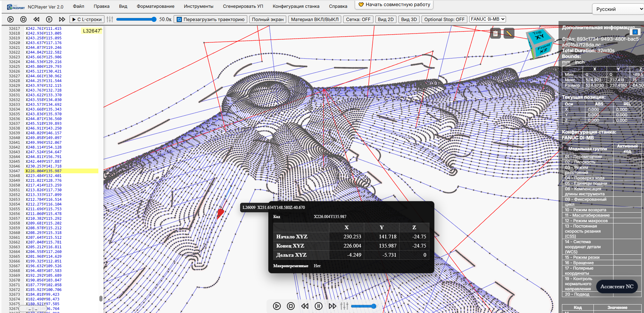Open the Файл menu
The width and height of the screenshot is (644, 313).
click(x=79, y=6)
